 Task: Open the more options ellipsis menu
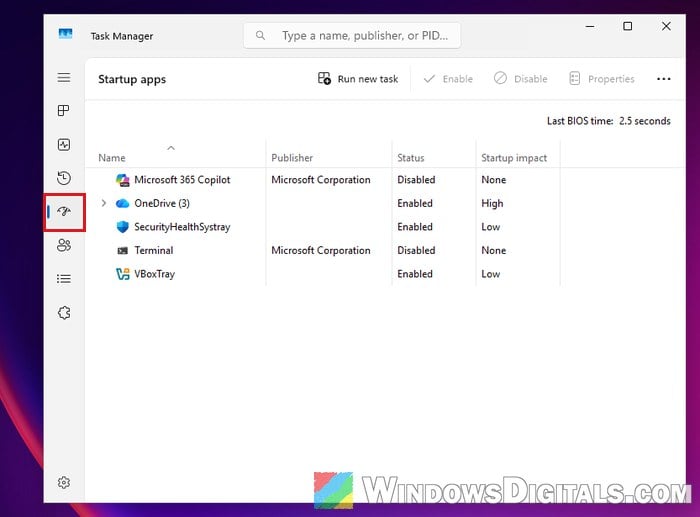[663, 79]
